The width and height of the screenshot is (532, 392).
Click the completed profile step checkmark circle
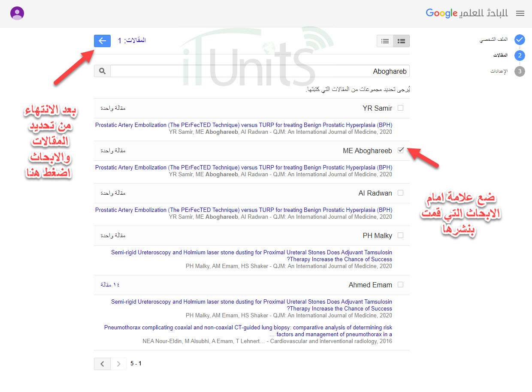tap(519, 39)
